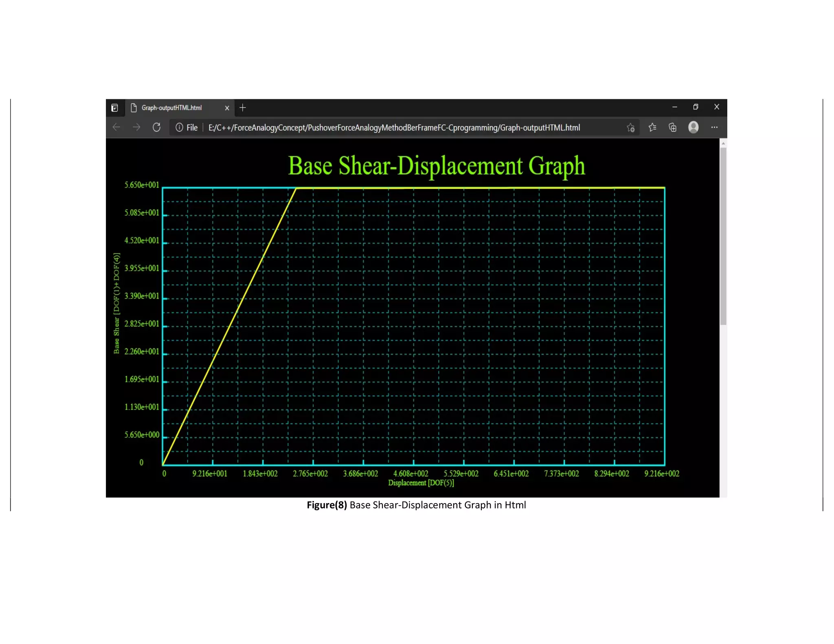834x644 pixels.
Task: Open the Settings and more menu
Action: pyautogui.click(x=714, y=127)
